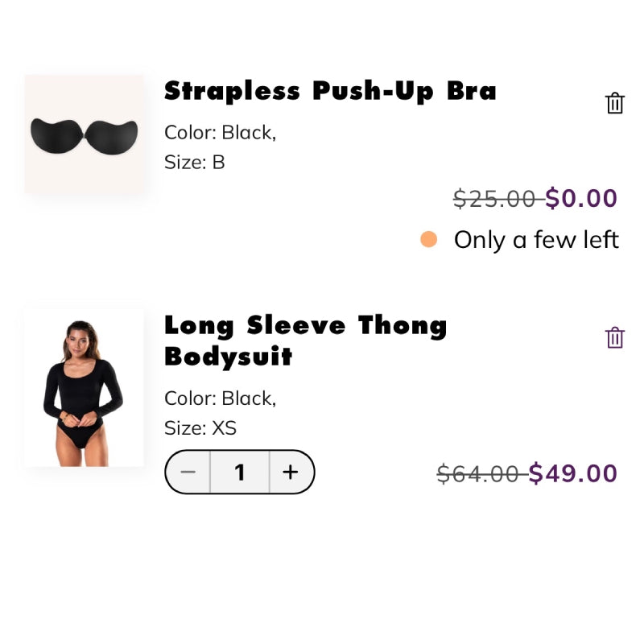
Task: Open the bodysuit model photo thumbnail
Action: coord(85,388)
